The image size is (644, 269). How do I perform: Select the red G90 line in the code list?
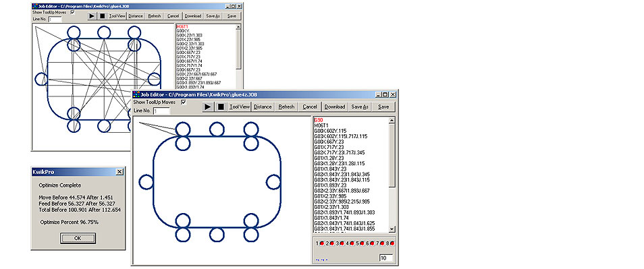click(319, 120)
